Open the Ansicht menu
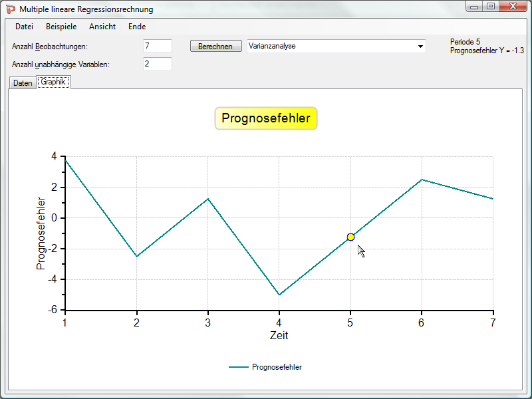 click(x=102, y=27)
